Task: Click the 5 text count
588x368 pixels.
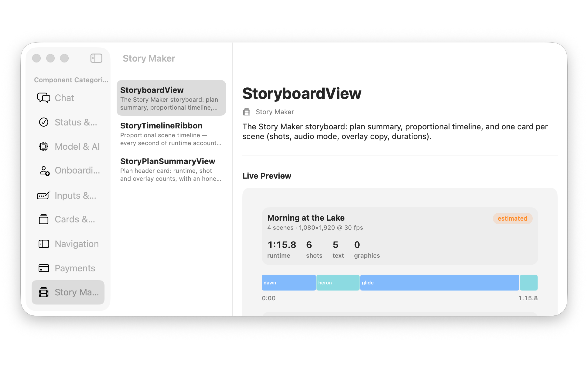Action: point(335,245)
